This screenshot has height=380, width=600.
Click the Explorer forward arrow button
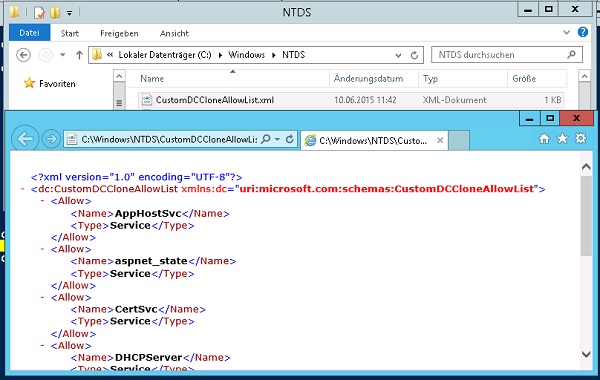click(x=45, y=55)
